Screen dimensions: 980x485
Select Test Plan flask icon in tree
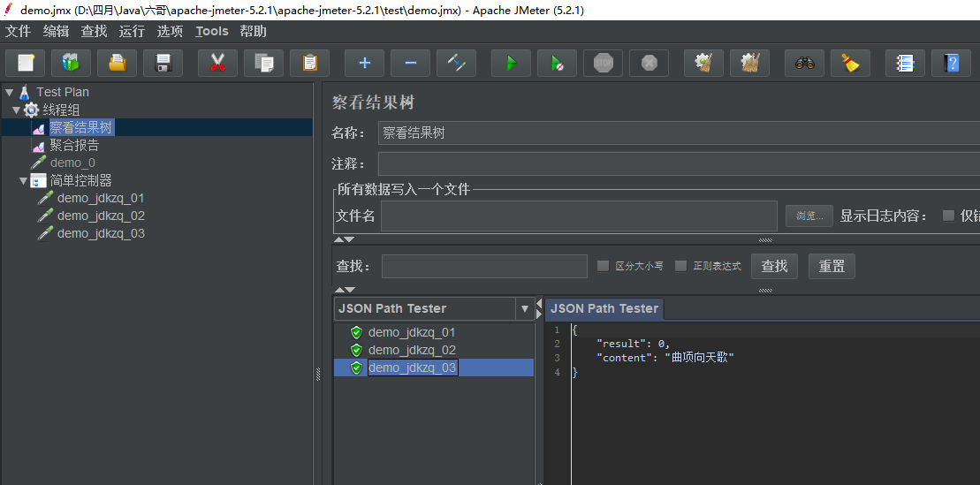point(25,93)
